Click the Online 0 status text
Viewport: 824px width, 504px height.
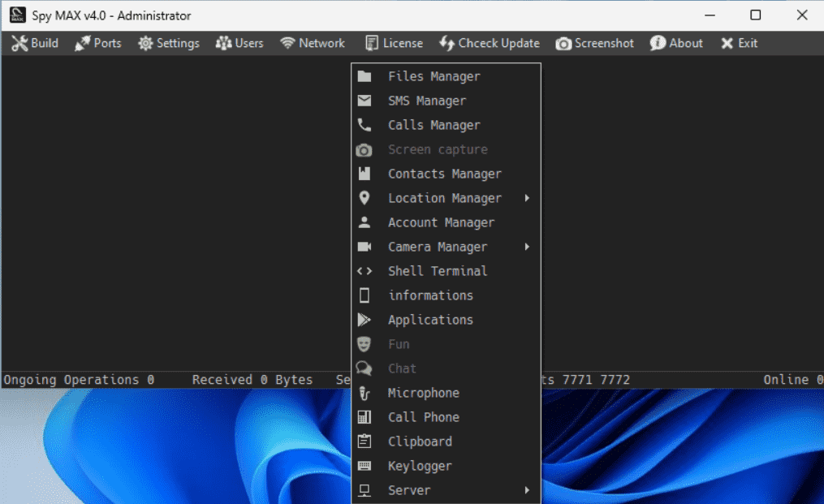coord(793,380)
